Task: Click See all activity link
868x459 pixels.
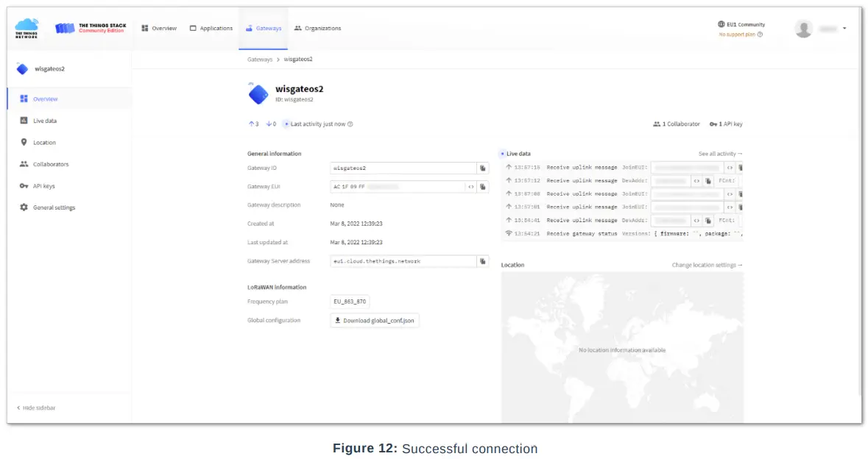Action: [720, 154]
